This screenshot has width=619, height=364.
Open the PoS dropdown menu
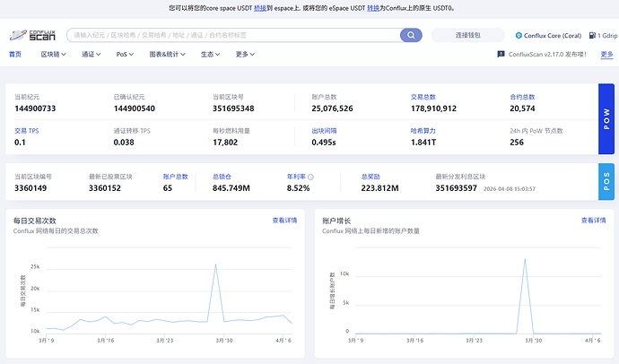pos(125,55)
